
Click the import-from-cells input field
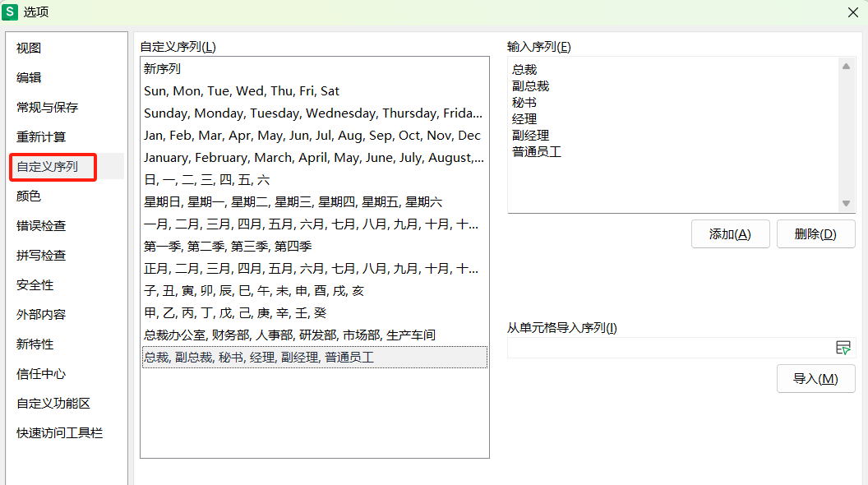(x=669, y=348)
